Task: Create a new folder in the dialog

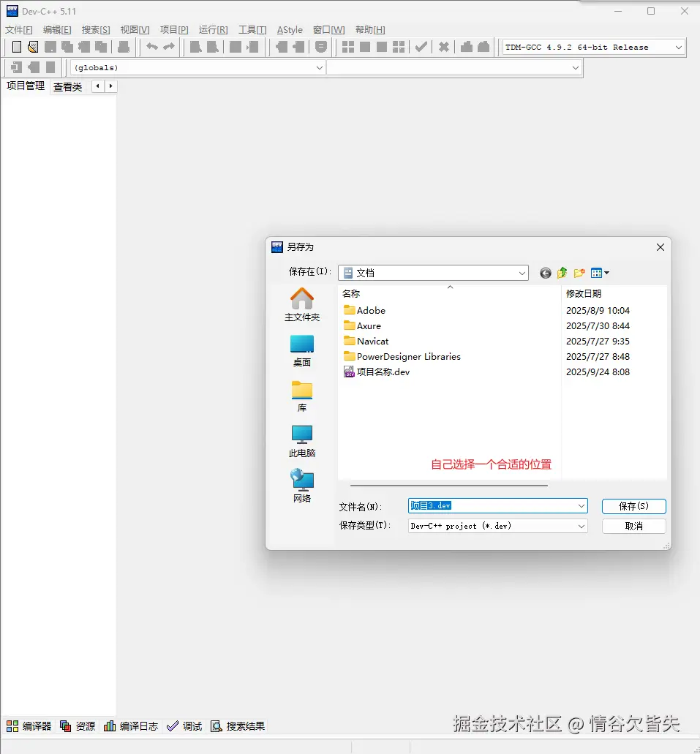Action: (579, 273)
